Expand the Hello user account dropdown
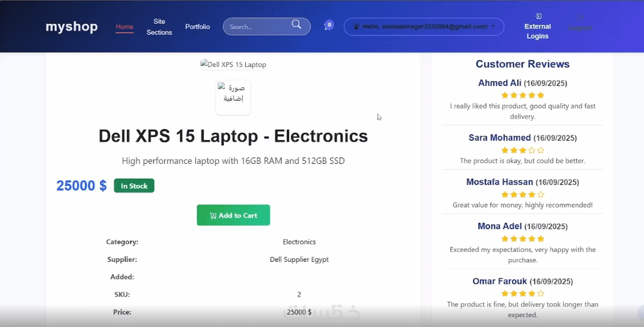 pyautogui.click(x=423, y=26)
